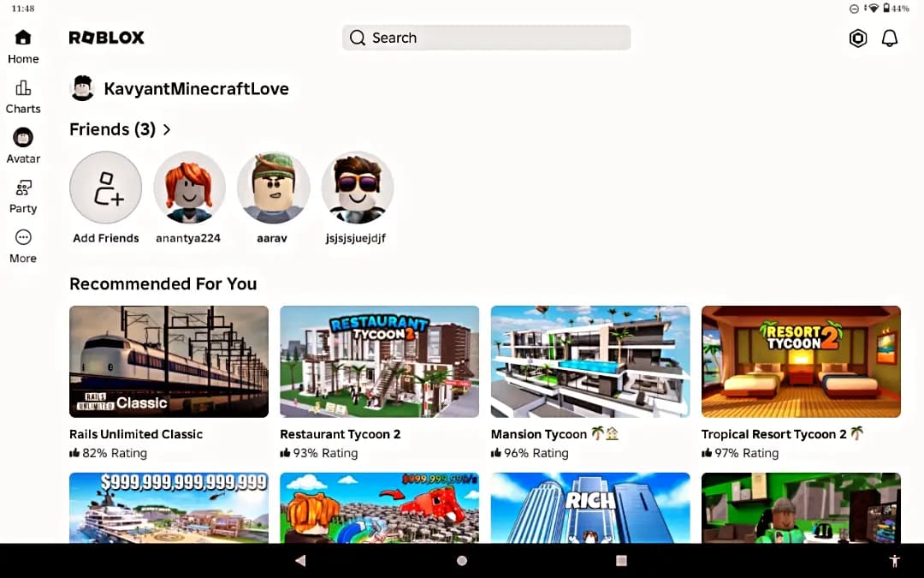This screenshot has height=578, width=924.
Task: Click KavyantMinecraftLove profile avatar
Action: 82,88
